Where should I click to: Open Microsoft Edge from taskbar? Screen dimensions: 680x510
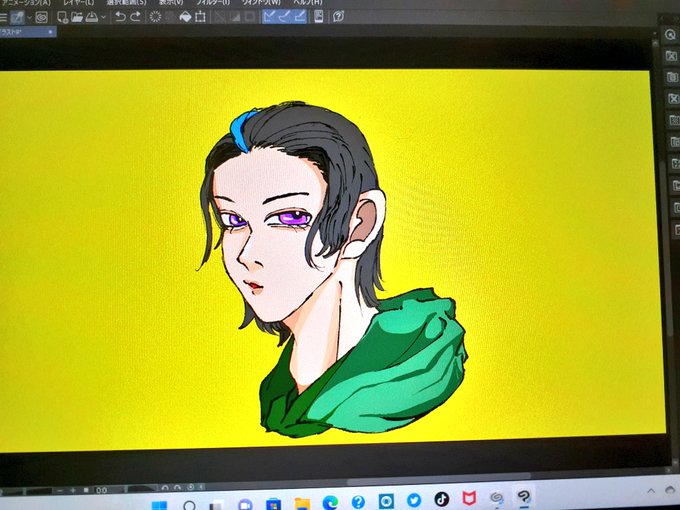330,503
